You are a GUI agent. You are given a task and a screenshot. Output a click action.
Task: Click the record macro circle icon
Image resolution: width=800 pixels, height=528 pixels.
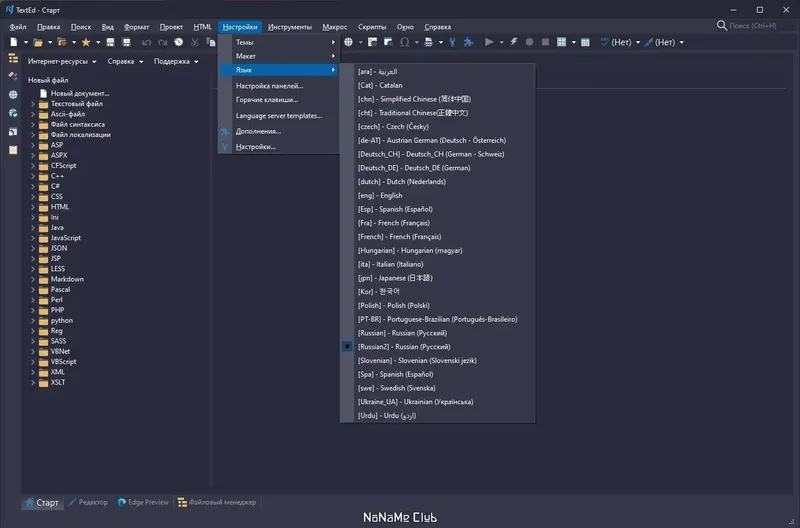click(x=529, y=42)
